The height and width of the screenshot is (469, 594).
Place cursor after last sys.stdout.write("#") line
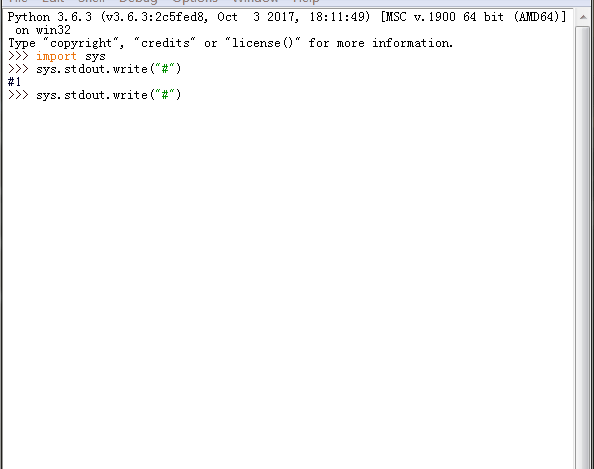pos(183,95)
